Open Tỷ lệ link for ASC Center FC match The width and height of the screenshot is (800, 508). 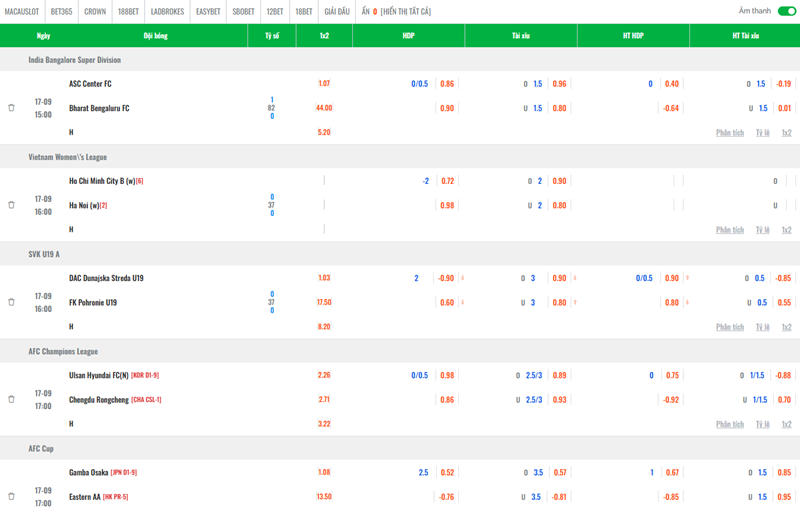(x=762, y=133)
